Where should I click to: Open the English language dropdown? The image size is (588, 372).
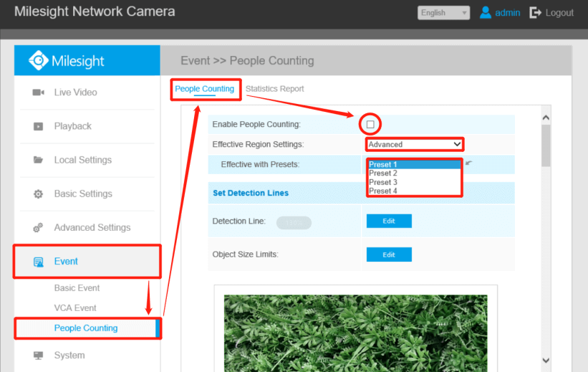pyautogui.click(x=443, y=13)
